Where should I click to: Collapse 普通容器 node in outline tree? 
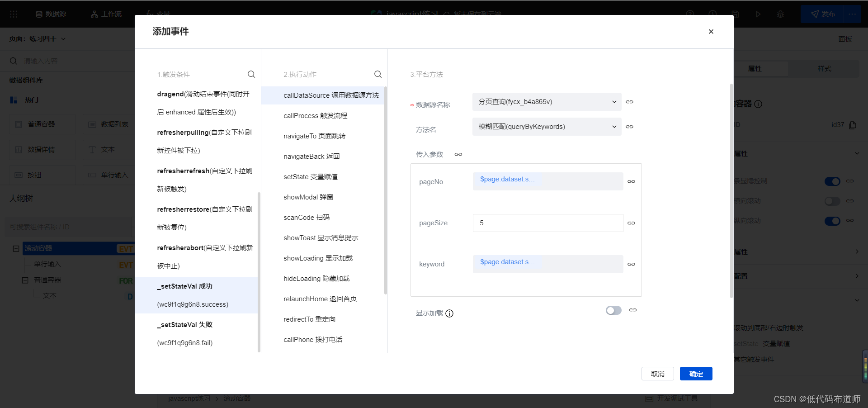coord(25,280)
